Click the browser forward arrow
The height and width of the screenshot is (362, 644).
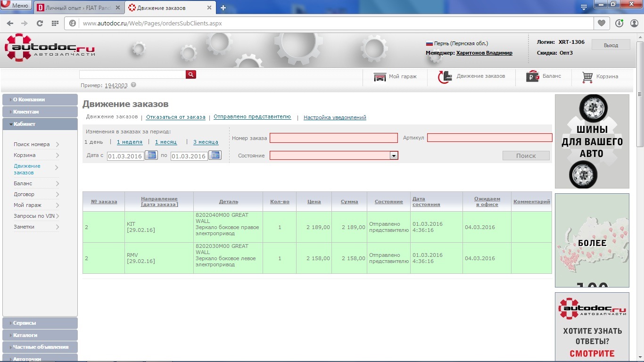click(x=24, y=23)
